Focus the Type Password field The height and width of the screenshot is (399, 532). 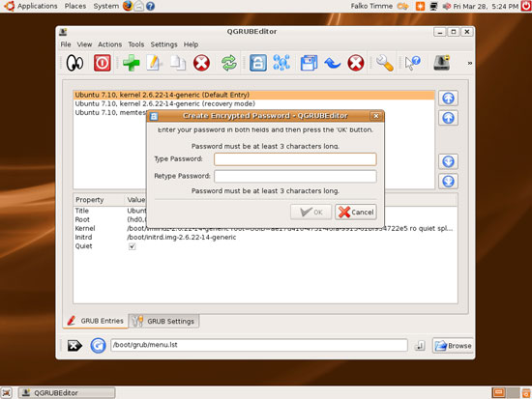point(295,159)
